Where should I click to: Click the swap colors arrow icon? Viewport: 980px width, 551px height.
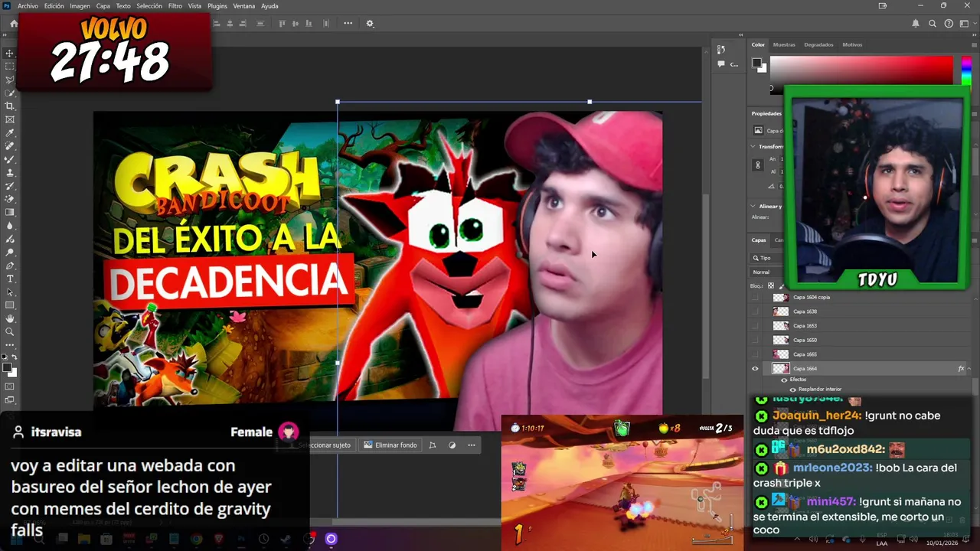15,357
